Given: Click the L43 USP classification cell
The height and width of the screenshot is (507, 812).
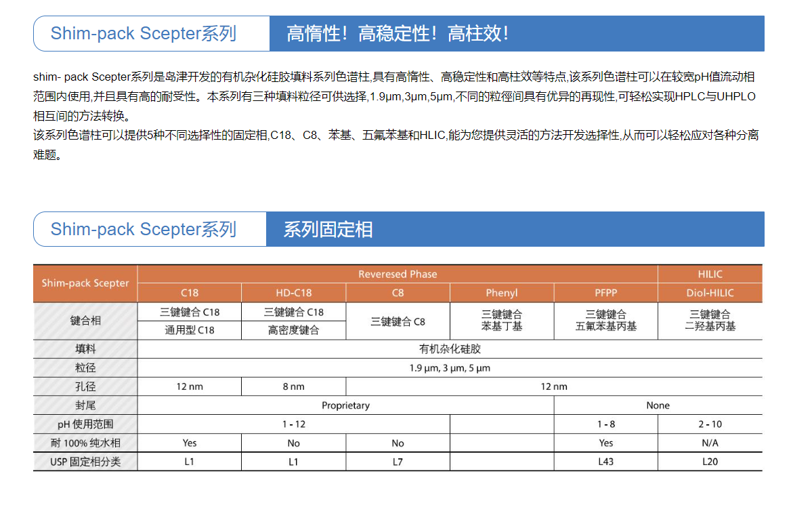Looking at the screenshot, I should (605, 462).
